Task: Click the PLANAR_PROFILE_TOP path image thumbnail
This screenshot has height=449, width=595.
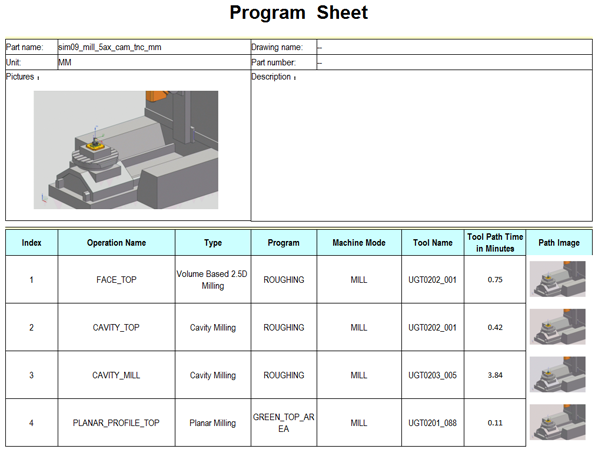Action: tap(557, 422)
